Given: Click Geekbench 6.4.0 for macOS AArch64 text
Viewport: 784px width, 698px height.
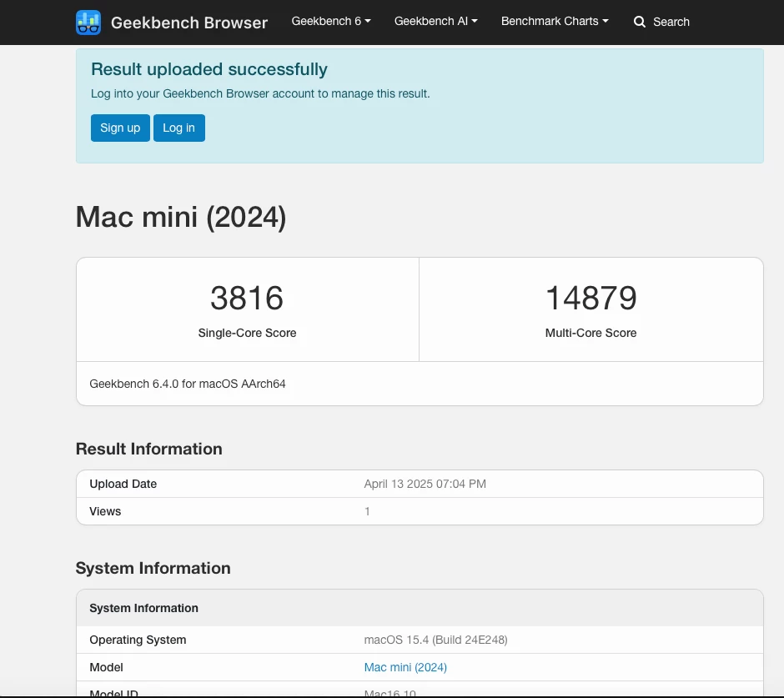Looking at the screenshot, I should point(188,384).
